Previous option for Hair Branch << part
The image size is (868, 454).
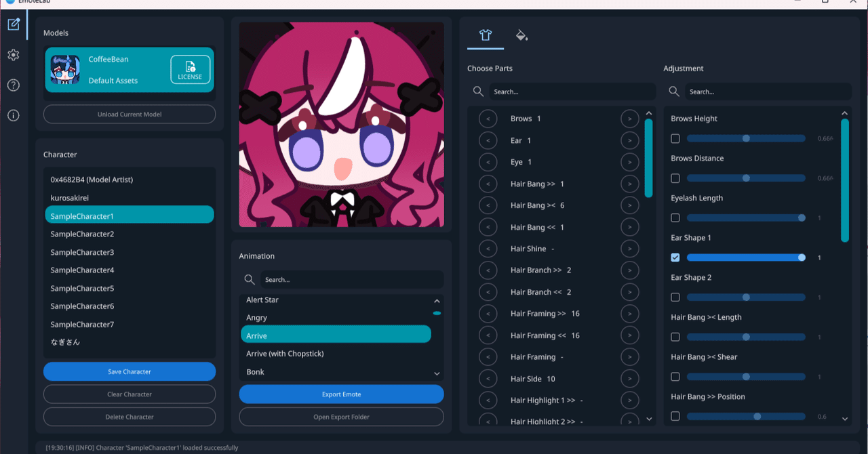(488, 292)
